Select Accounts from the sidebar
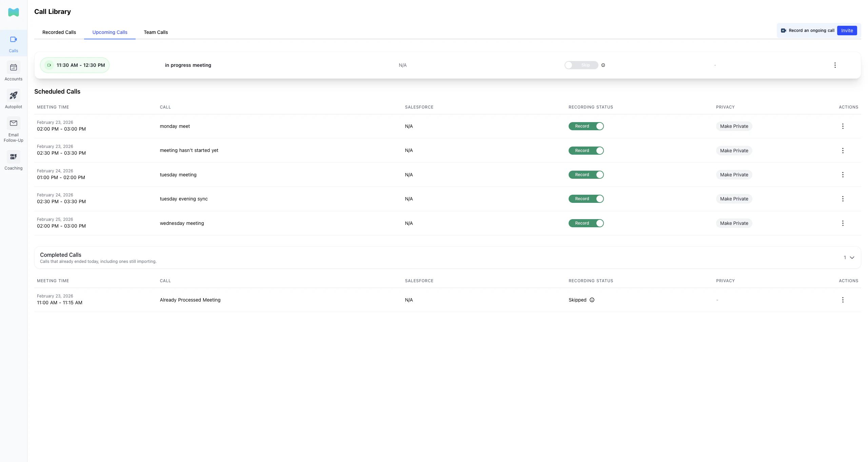 click(x=13, y=71)
